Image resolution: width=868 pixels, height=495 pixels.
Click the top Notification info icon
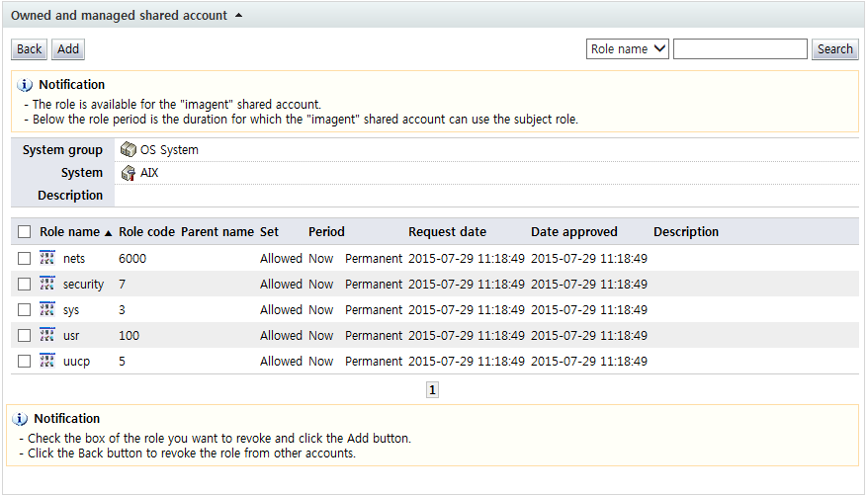point(26,85)
